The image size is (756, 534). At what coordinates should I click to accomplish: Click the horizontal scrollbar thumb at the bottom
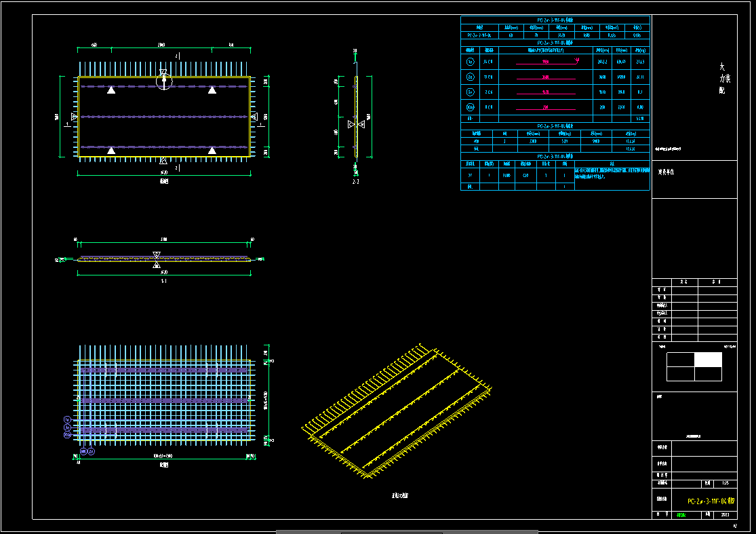(406, 532)
